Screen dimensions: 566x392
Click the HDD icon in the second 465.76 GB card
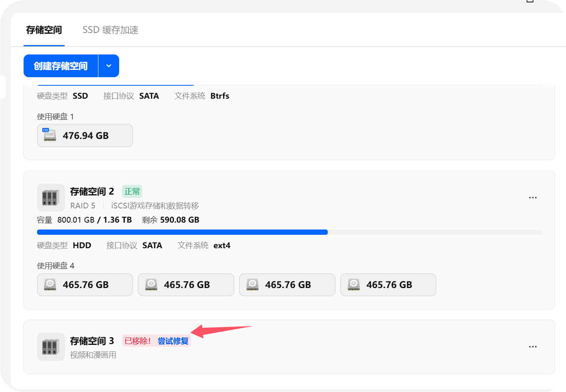(x=151, y=284)
